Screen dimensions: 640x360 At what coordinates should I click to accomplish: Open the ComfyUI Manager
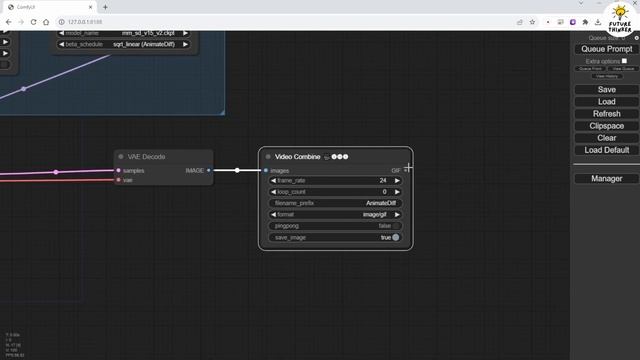coord(606,178)
